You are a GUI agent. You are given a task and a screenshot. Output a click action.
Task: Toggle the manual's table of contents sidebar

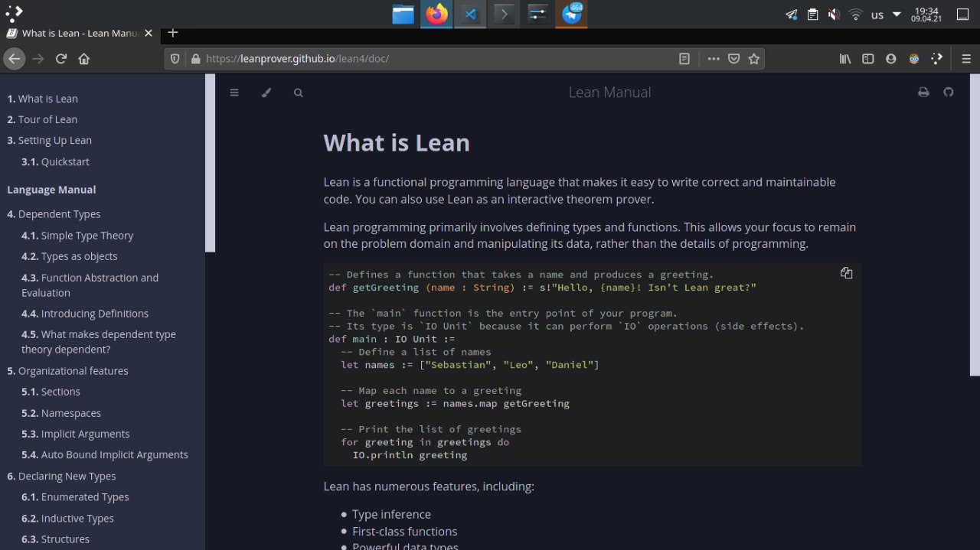pos(234,93)
